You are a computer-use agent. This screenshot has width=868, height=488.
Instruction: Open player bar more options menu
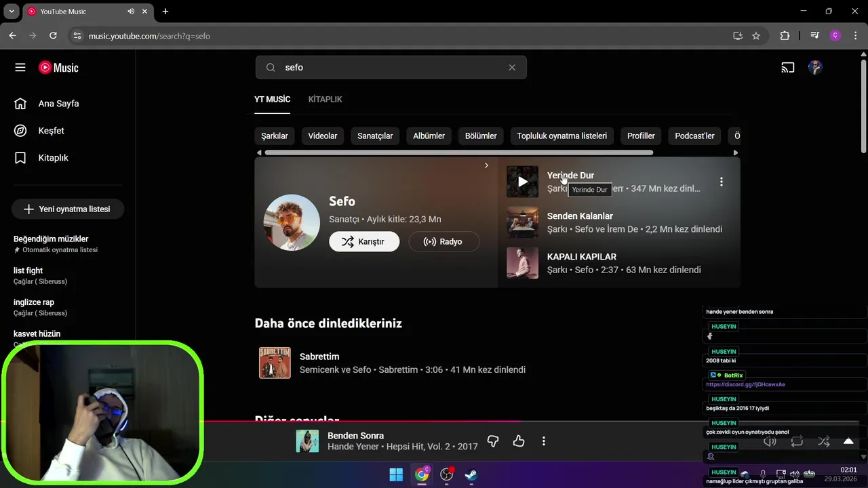click(x=544, y=441)
